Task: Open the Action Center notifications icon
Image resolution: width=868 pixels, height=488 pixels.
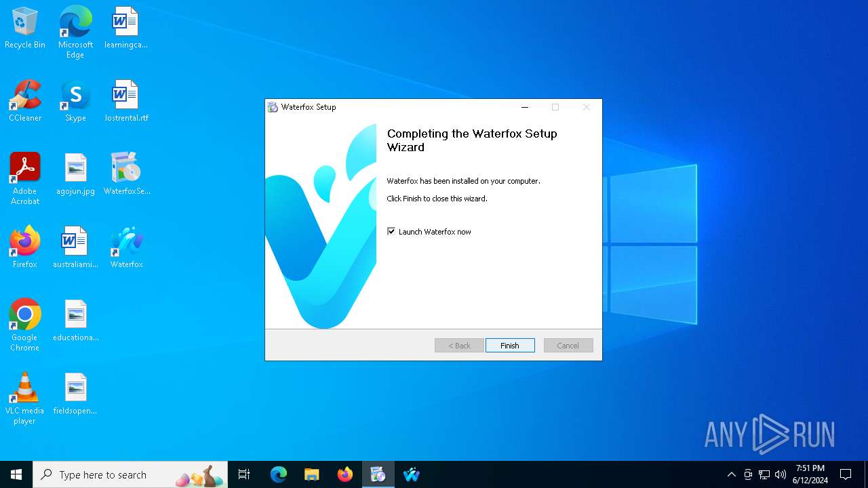Action: click(x=846, y=474)
